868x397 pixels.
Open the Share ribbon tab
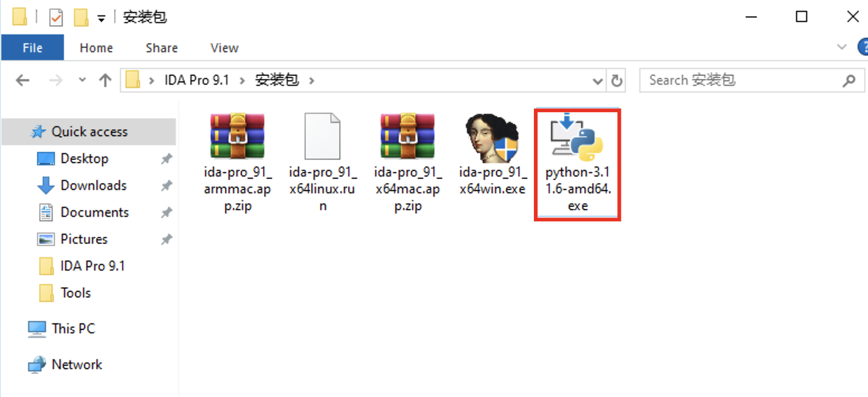click(x=162, y=48)
